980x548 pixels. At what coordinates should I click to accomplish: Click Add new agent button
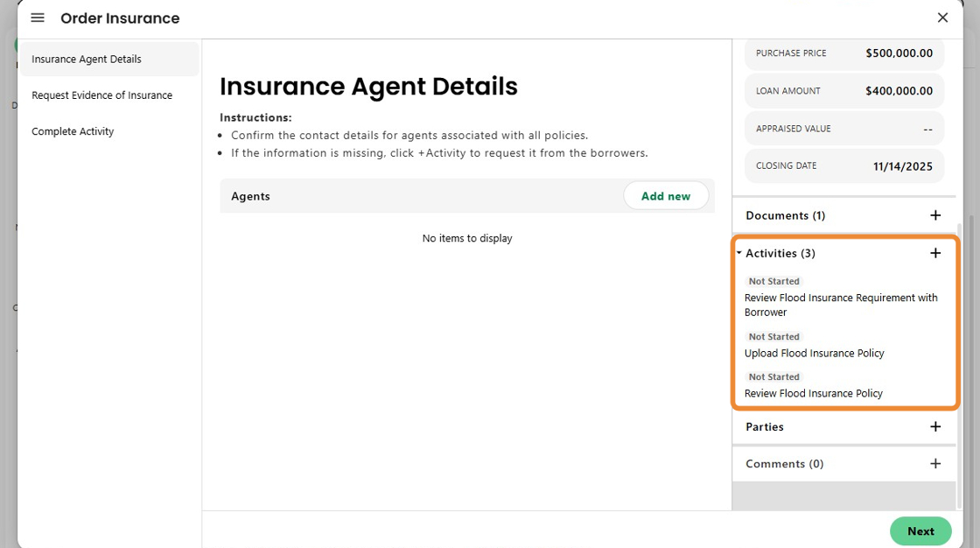click(x=665, y=196)
